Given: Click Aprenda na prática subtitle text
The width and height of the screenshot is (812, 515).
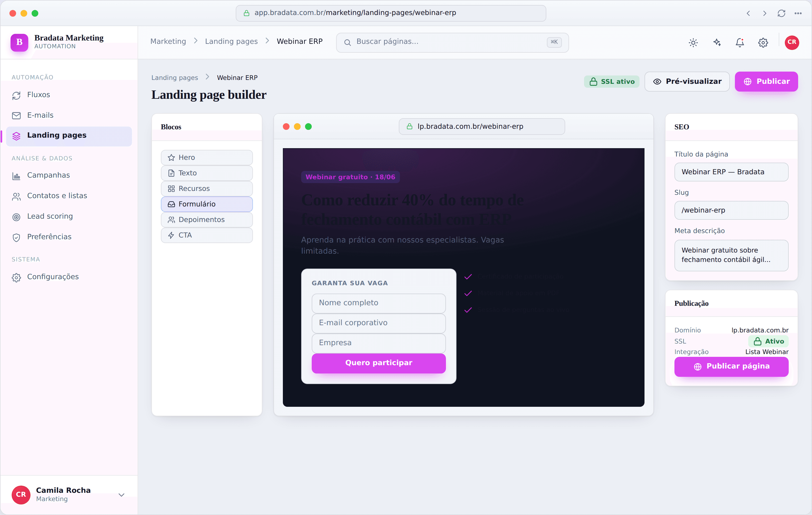Looking at the screenshot, I should [x=402, y=245].
